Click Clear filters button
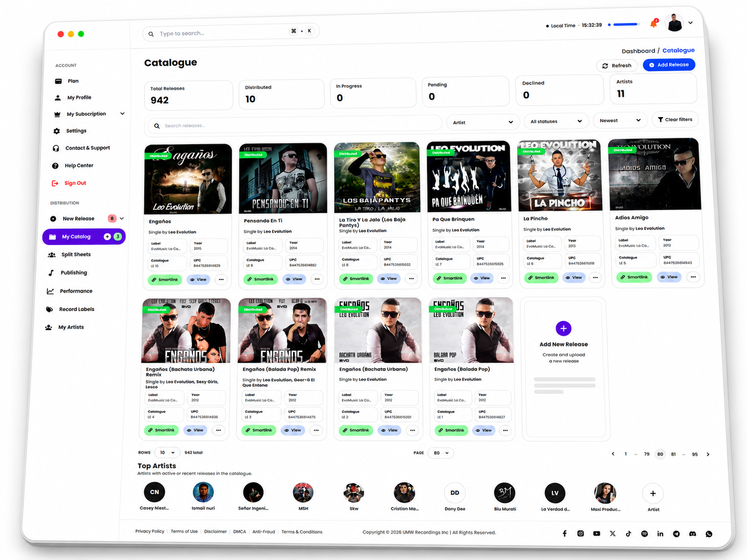The image size is (747, 560). tap(675, 120)
